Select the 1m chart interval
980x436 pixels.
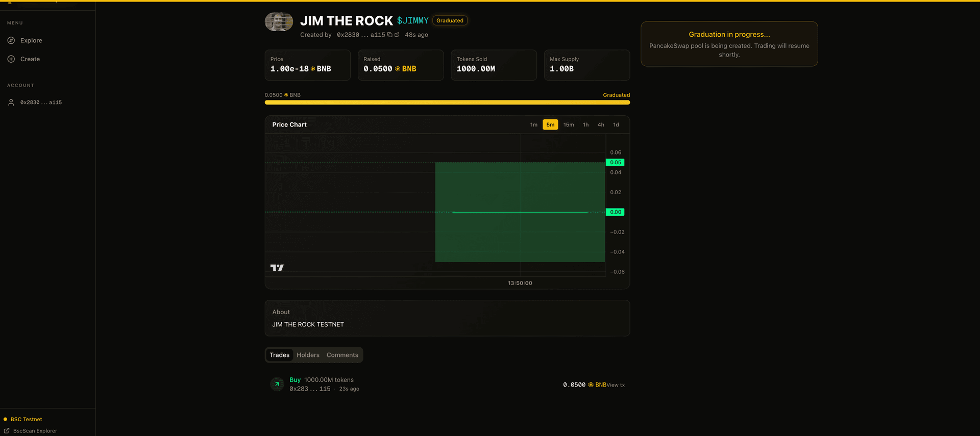click(x=533, y=125)
